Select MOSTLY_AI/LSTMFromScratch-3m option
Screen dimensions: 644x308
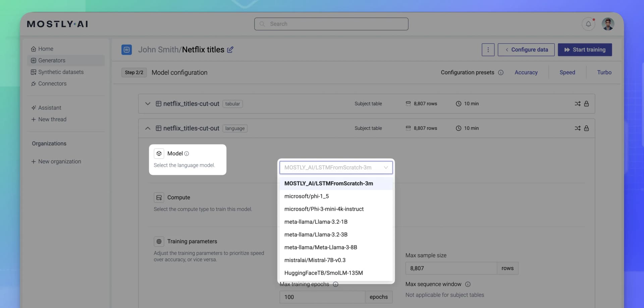tap(336, 184)
